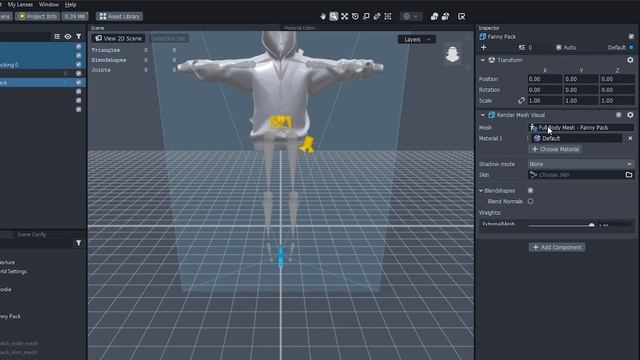The height and width of the screenshot is (360, 640).
Task: Select the Zoom magnifier tool
Action: pyautogui.click(x=333, y=16)
